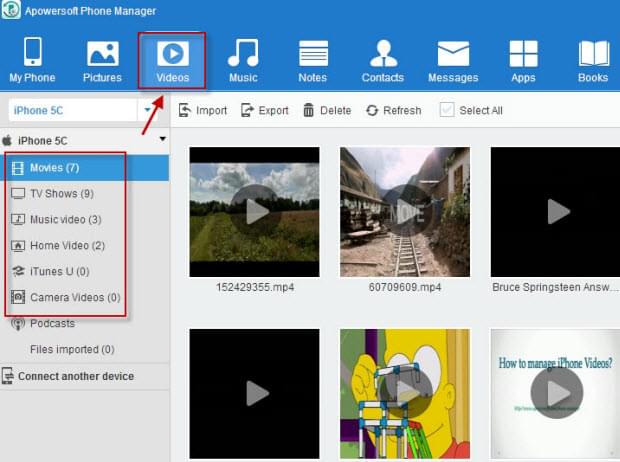
Task: Click the Export button
Action: [x=265, y=110]
